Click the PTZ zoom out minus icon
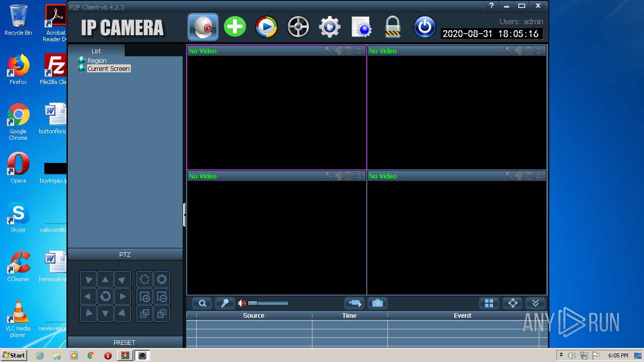The image size is (644, 362). 162,297
